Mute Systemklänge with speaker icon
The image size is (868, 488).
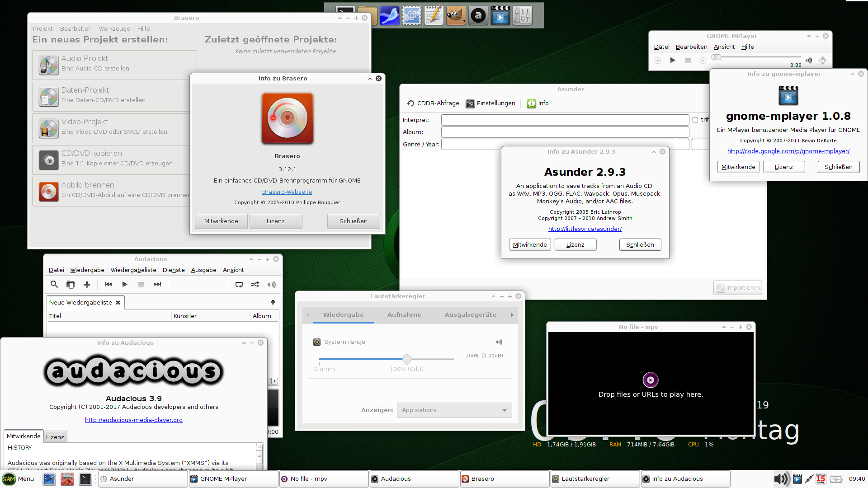(x=499, y=342)
